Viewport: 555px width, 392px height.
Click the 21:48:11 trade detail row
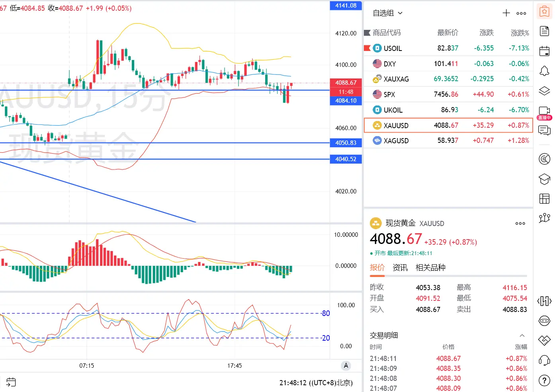(448, 359)
